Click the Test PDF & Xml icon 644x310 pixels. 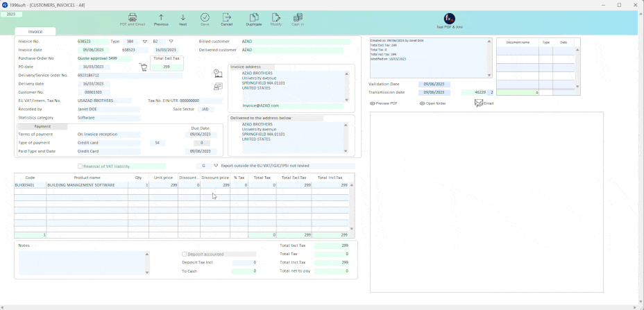point(449,19)
